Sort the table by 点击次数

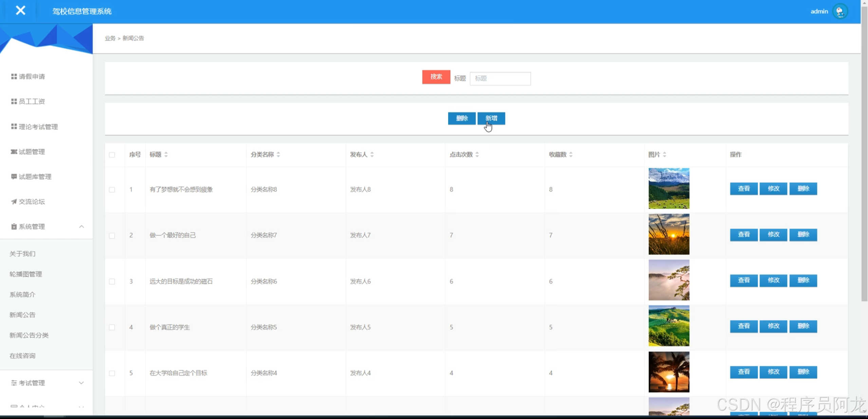(x=477, y=155)
